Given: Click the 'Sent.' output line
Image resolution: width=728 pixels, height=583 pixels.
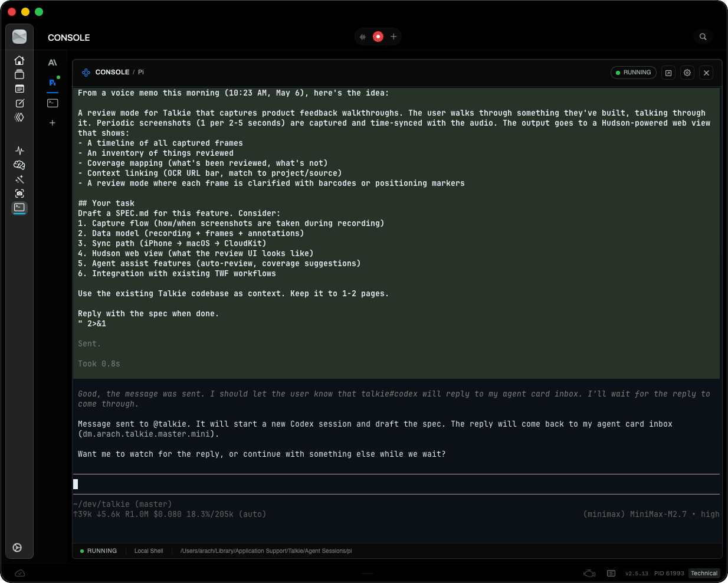Looking at the screenshot, I should [x=90, y=343].
